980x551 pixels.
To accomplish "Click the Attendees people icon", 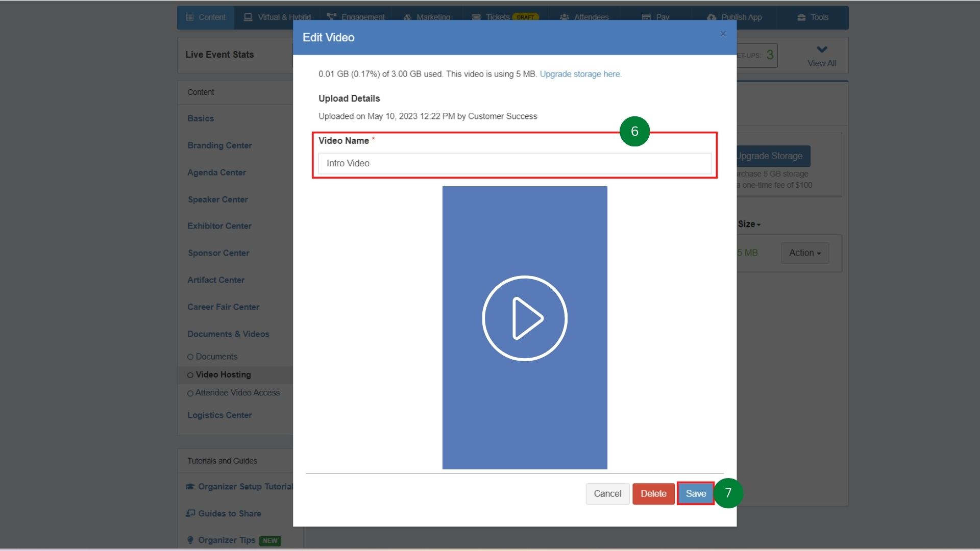I will [564, 17].
